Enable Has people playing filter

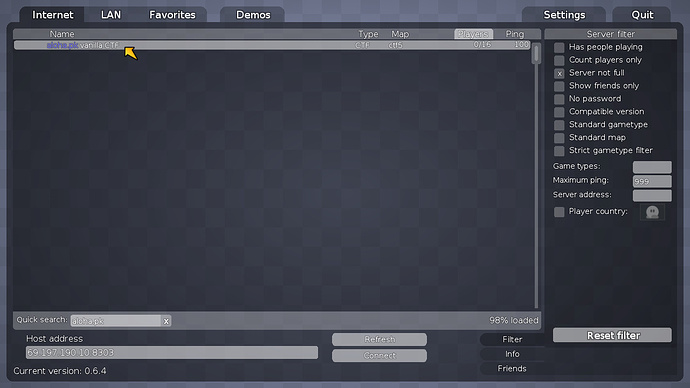[x=559, y=48]
